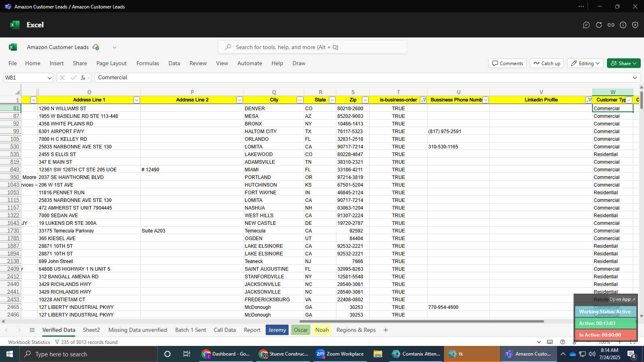644x362 pixels.
Task: Open the File menu
Action: 13,63
